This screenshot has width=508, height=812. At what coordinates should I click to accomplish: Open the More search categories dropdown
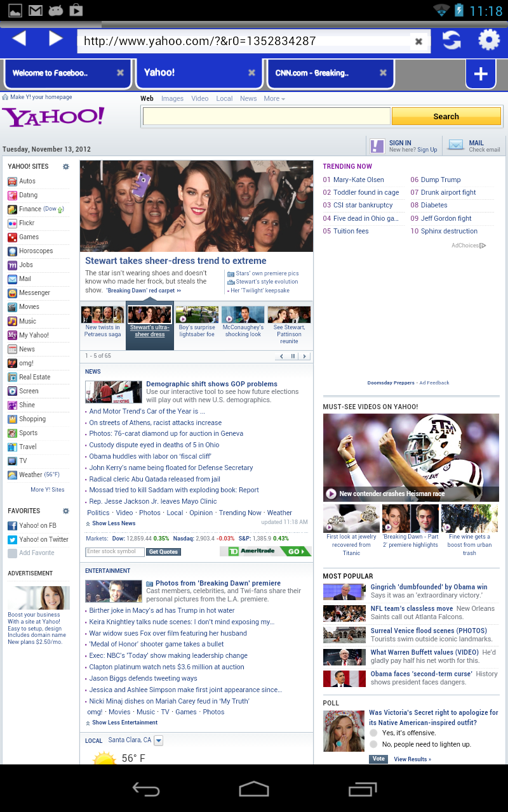[272, 98]
